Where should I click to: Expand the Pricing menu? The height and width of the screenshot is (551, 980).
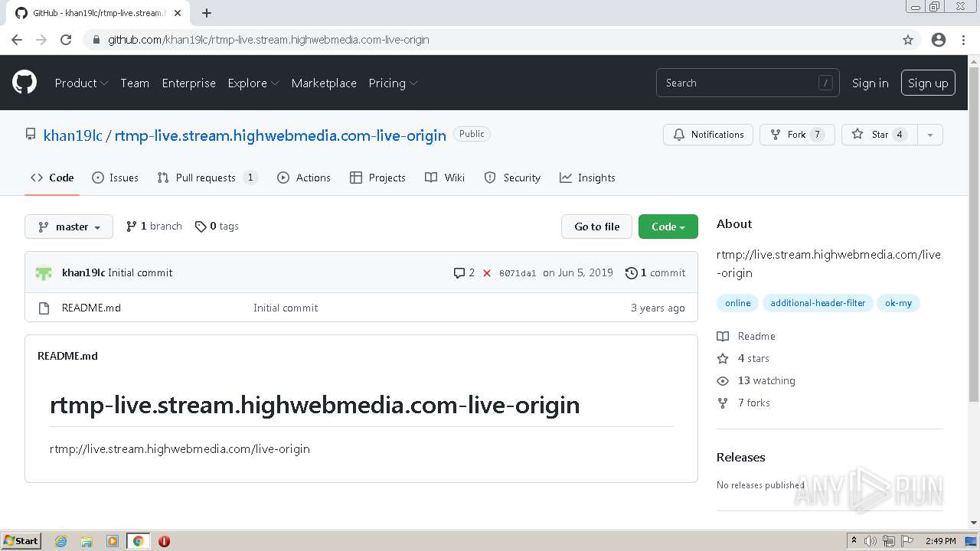point(393,83)
